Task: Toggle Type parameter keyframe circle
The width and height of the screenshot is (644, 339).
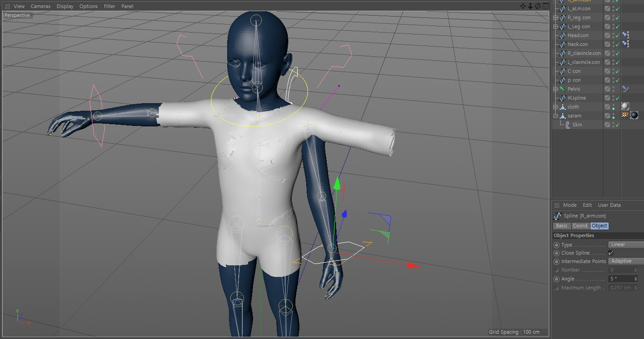Action: 557,245
